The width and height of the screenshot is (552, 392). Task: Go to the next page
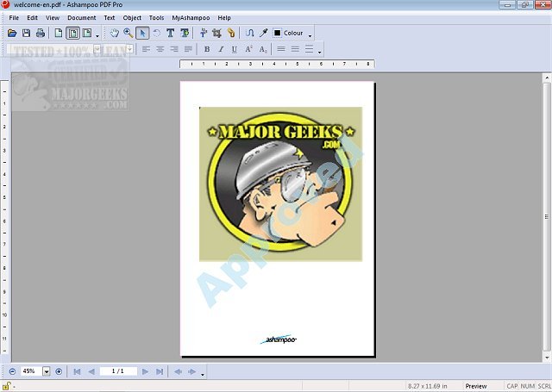coord(145,371)
